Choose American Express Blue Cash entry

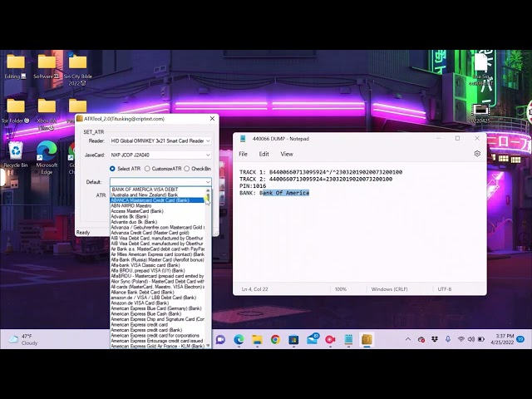pyautogui.click(x=158, y=314)
